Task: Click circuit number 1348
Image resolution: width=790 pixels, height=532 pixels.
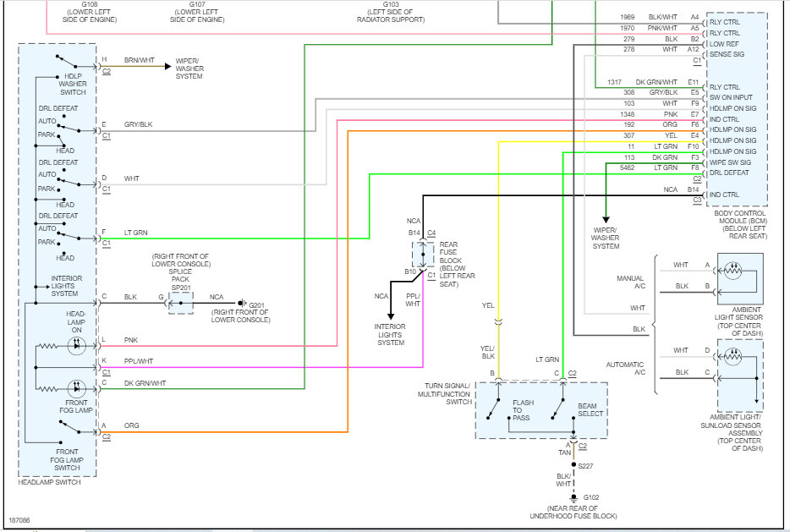Action: click(x=628, y=114)
